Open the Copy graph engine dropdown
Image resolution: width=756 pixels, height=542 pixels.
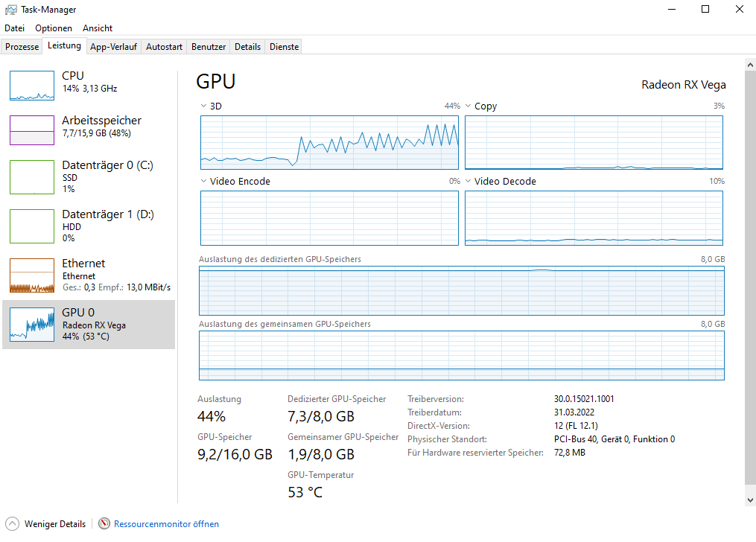click(x=468, y=106)
